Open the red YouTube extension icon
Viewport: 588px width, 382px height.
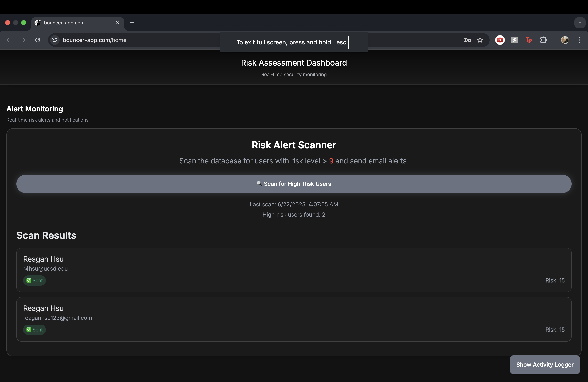(x=500, y=40)
